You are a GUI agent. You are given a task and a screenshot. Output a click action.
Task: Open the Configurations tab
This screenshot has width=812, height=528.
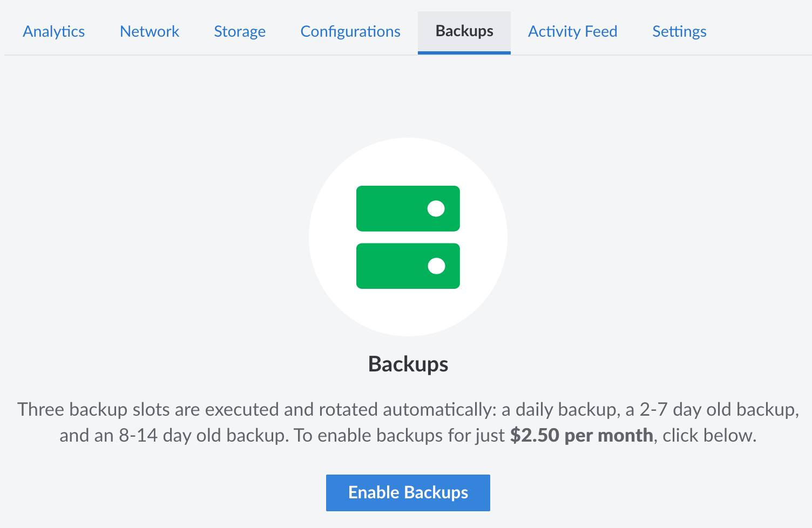[350, 31]
